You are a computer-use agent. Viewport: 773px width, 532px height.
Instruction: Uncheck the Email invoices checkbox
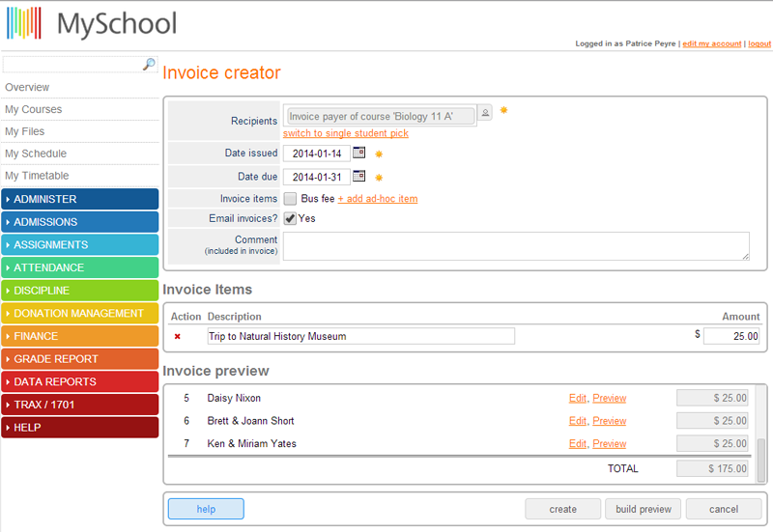(290, 218)
